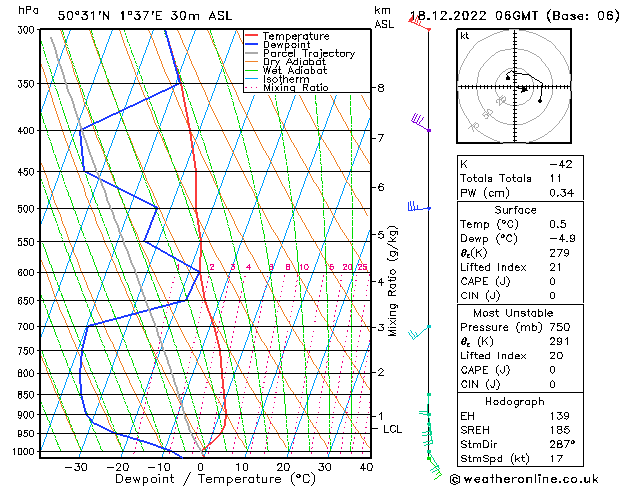Click the purple wind barb at 400 hPa

point(421,122)
